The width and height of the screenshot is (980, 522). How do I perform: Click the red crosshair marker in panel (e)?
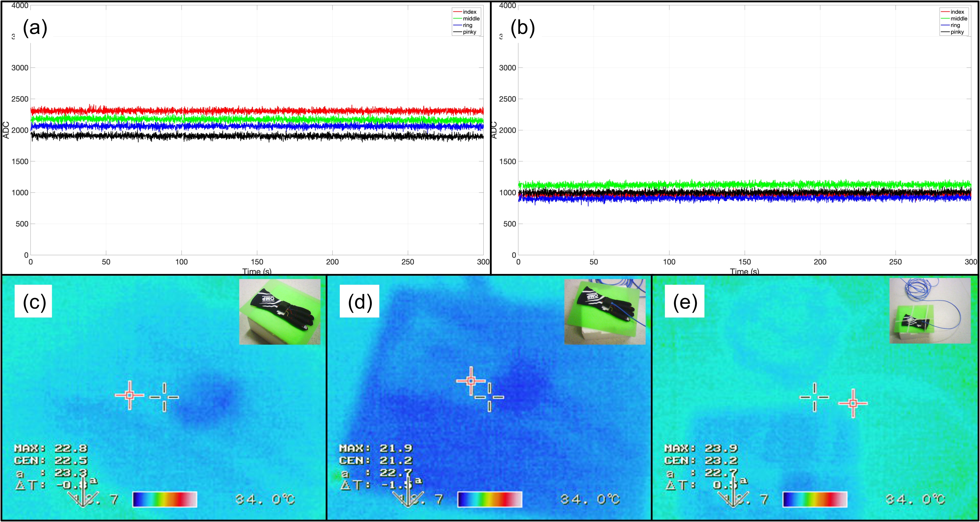pos(853,403)
